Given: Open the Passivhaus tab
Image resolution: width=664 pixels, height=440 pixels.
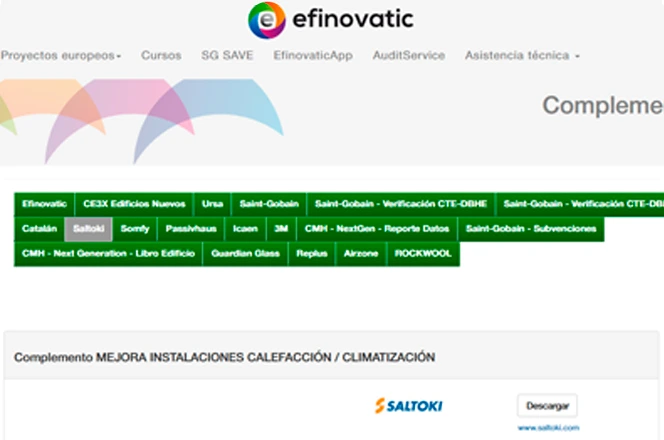Looking at the screenshot, I should tap(191, 229).
